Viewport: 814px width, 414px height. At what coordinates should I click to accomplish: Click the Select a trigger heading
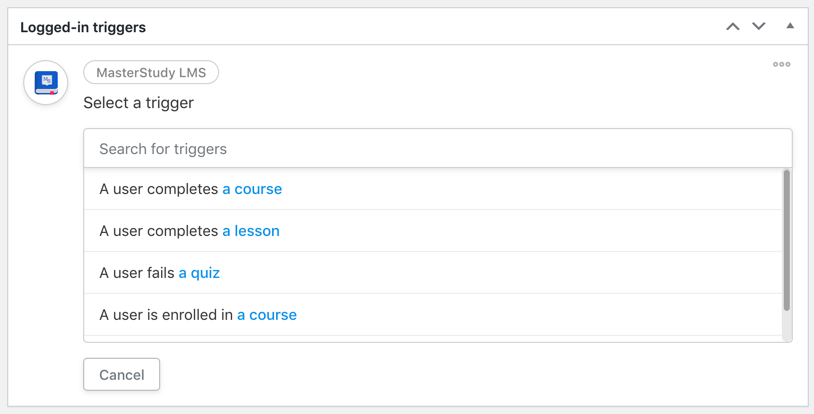(x=138, y=103)
